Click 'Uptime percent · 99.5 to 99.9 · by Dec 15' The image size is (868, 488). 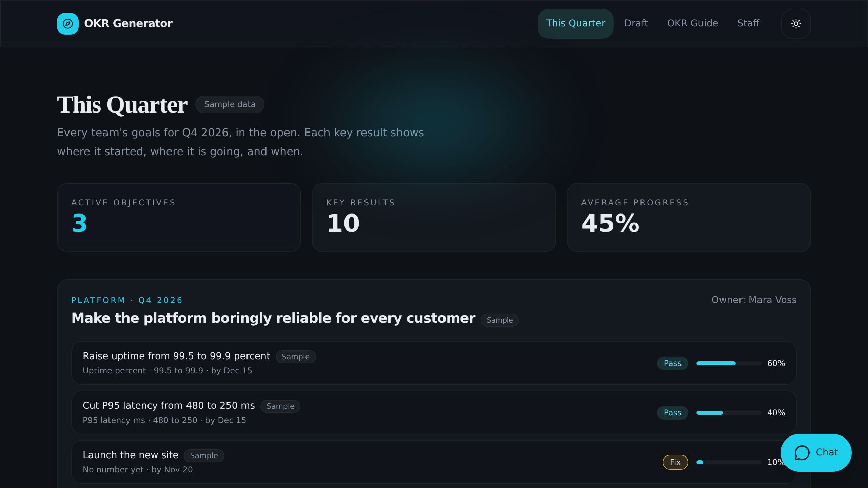pos(167,371)
